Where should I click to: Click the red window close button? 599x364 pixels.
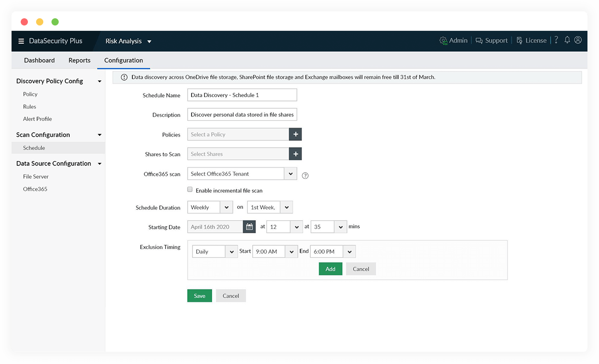click(24, 22)
